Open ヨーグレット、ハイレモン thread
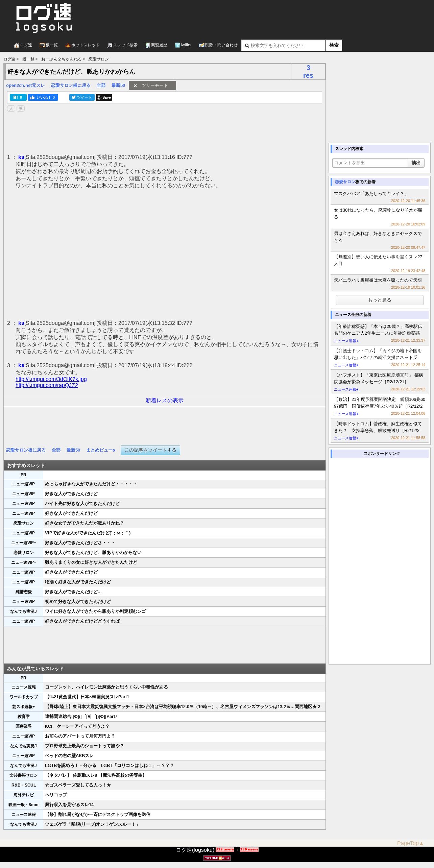Viewport: 434px width, 868px height. pyautogui.click(x=106, y=687)
